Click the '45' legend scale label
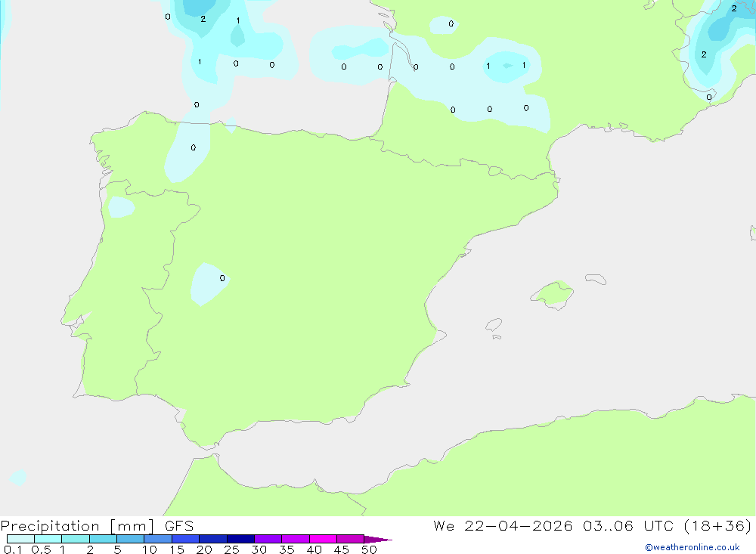756x554 pixels. pyautogui.click(x=342, y=549)
